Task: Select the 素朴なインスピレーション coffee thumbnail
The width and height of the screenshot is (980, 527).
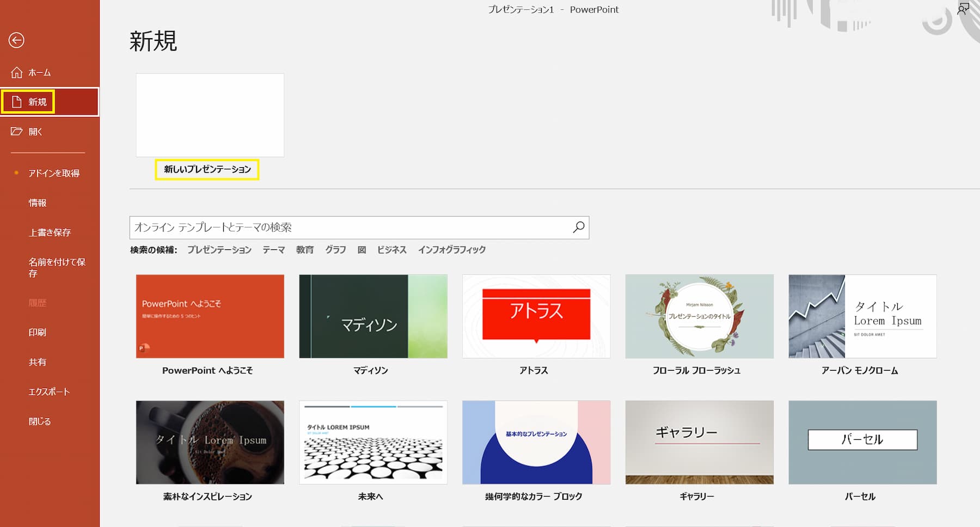Action: [210, 443]
